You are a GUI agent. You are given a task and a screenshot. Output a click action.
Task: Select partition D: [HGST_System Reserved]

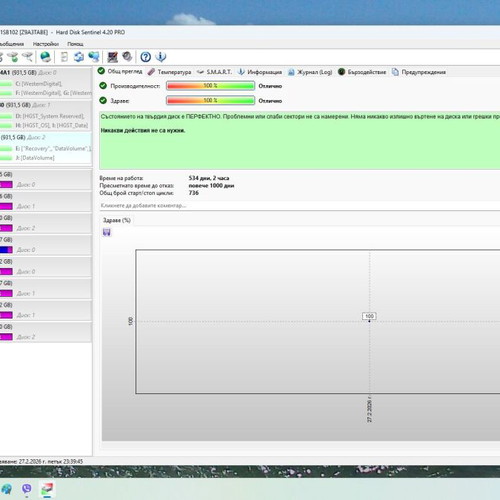pos(50,116)
